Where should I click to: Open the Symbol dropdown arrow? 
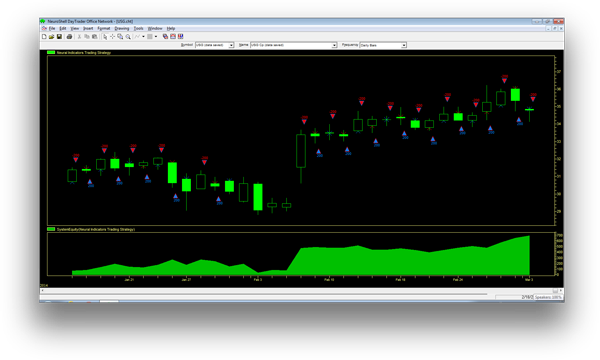[231, 45]
